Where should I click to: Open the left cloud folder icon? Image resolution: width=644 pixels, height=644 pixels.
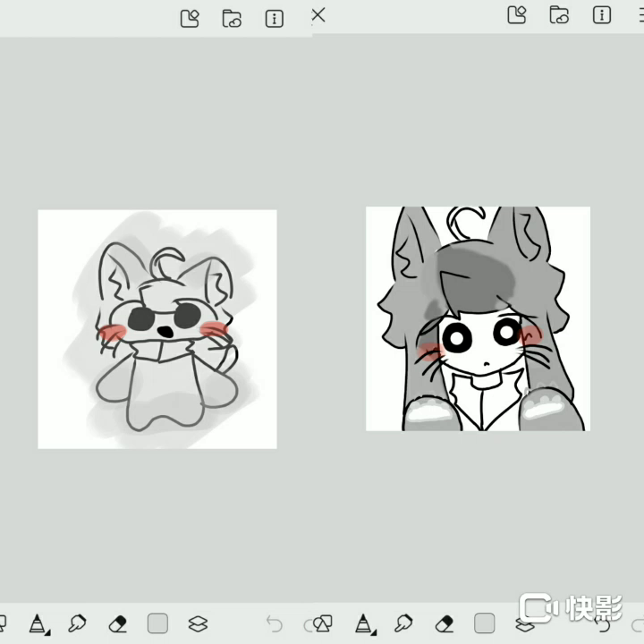232,18
